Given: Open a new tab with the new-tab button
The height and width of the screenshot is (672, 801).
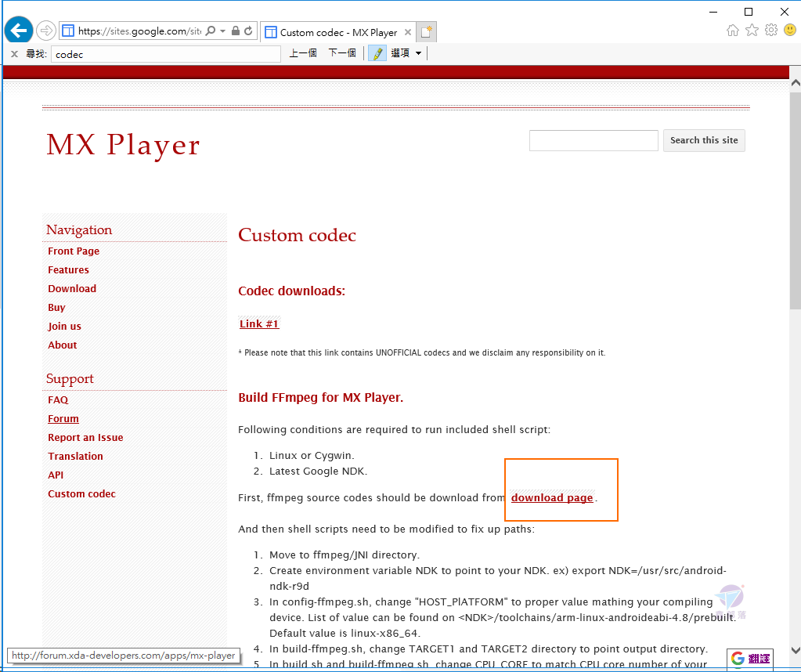Looking at the screenshot, I should [427, 31].
